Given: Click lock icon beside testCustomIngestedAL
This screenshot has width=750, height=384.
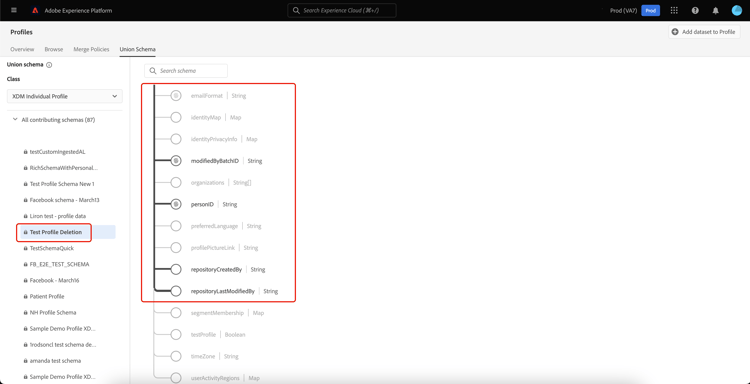Looking at the screenshot, I should click(x=25, y=152).
